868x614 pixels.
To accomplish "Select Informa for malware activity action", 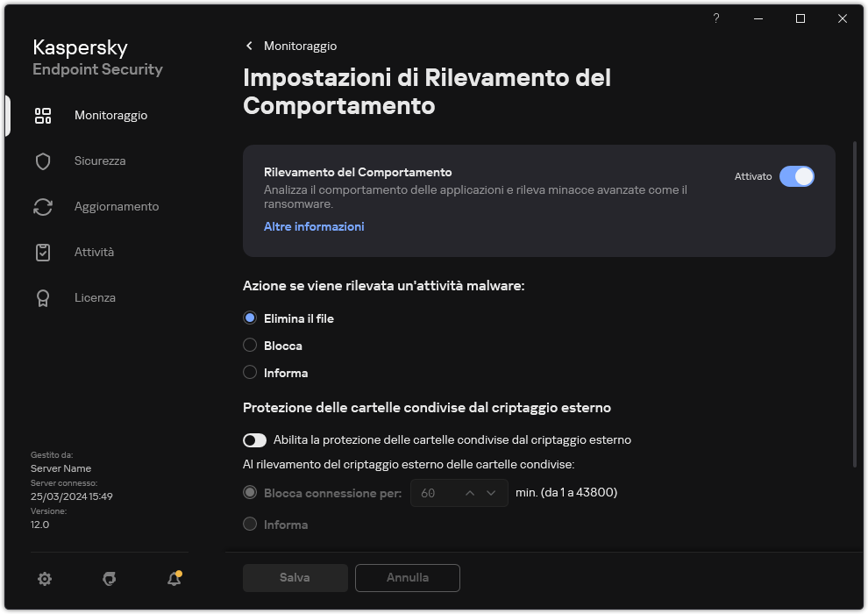I will coord(250,372).
